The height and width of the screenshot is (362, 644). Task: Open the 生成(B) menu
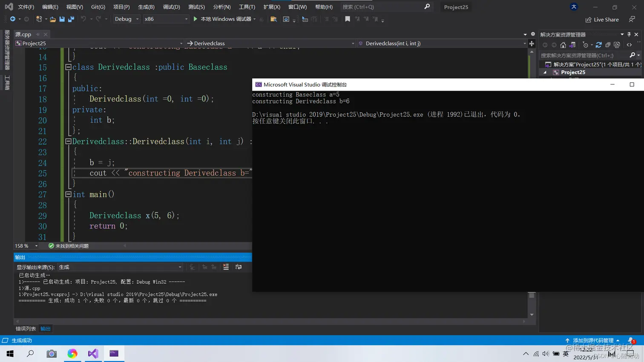coord(146,7)
